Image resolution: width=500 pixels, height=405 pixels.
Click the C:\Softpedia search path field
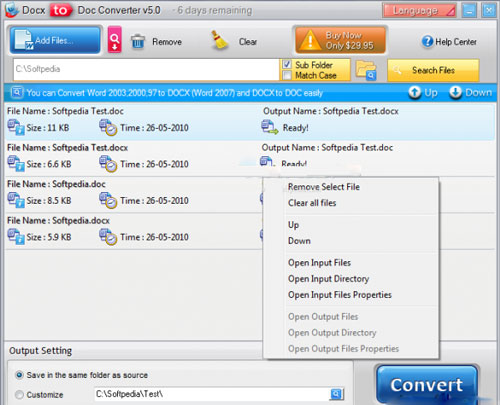(x=146, y=69)
